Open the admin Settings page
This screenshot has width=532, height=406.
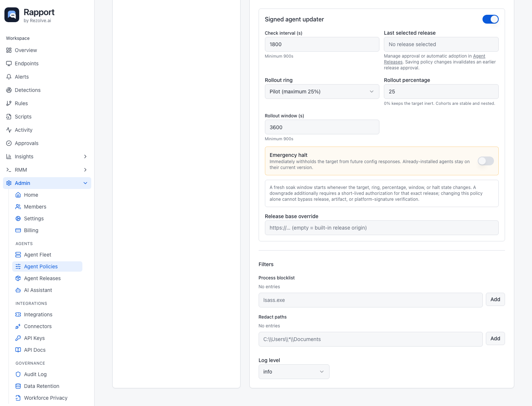click(x=47, y=219)
